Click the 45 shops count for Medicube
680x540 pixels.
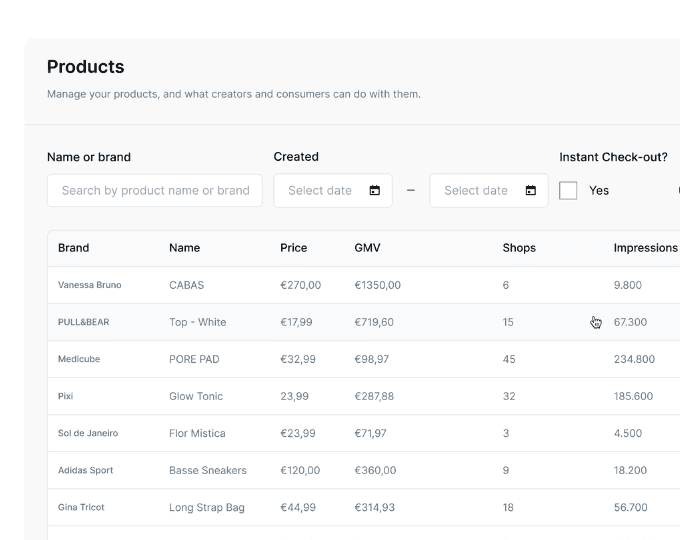(x=509, y=359)
